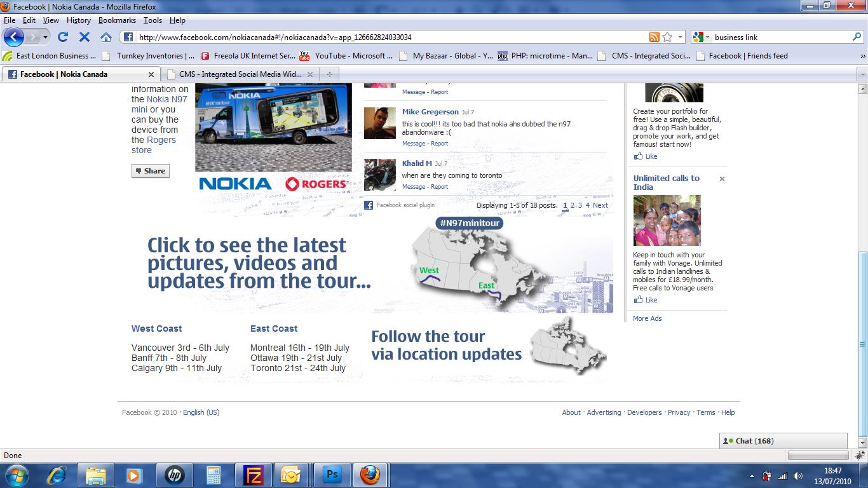Open the address bar history dropdown

[681, 37]
